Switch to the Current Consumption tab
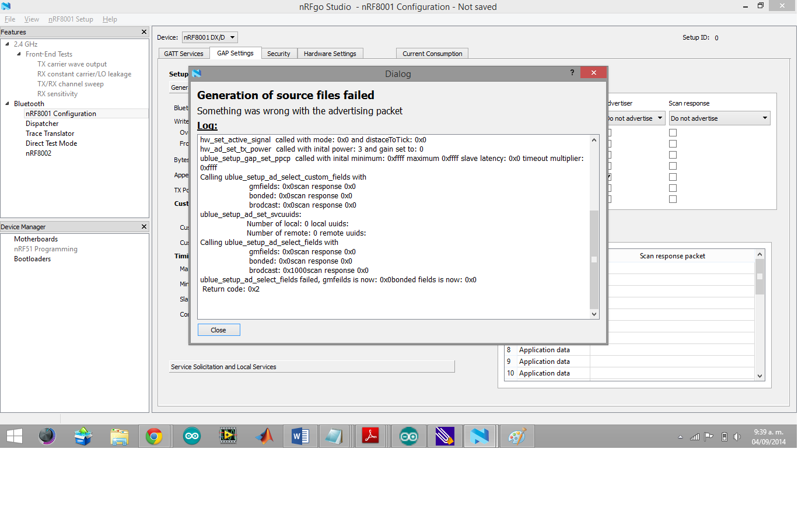 pyautogui.click(x=432, y=54)
